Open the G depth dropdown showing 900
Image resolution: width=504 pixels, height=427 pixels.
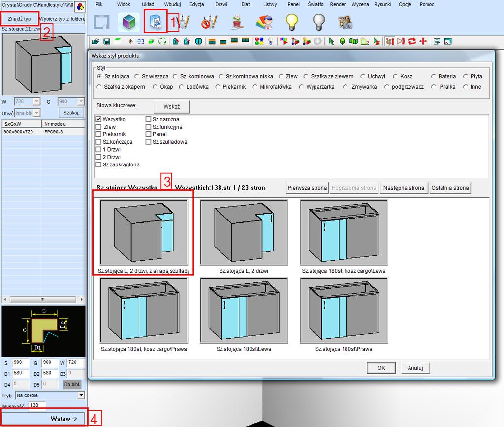click(x=81, y=101)
